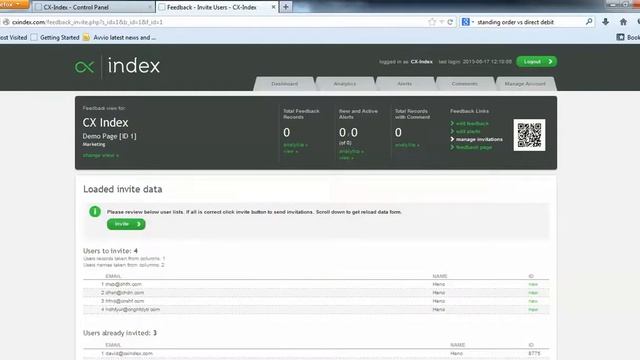Click the CX index logo
The height and width of the screenshot is (360, 640).
tap(117, 66)
